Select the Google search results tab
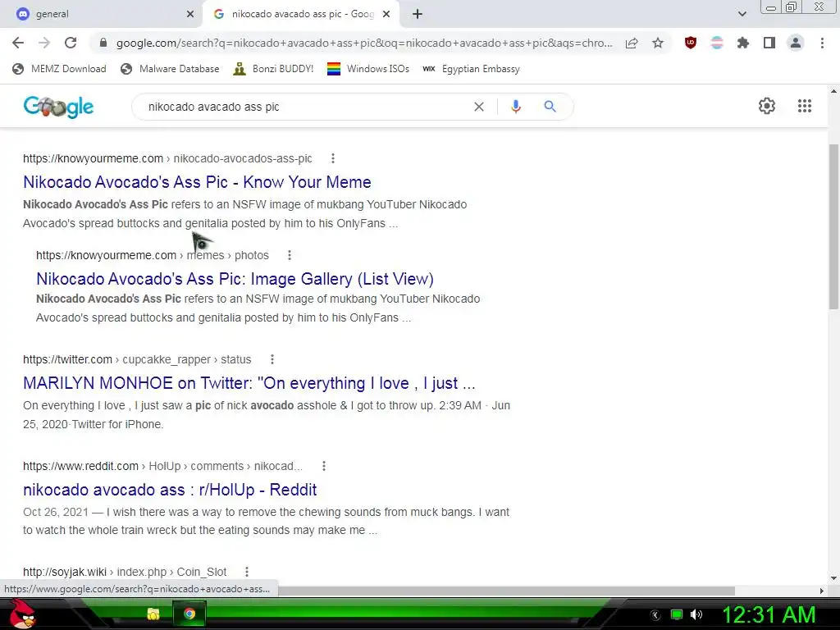Image resolution: width=840 pixels, height=630 pixels. click(302, 14)
